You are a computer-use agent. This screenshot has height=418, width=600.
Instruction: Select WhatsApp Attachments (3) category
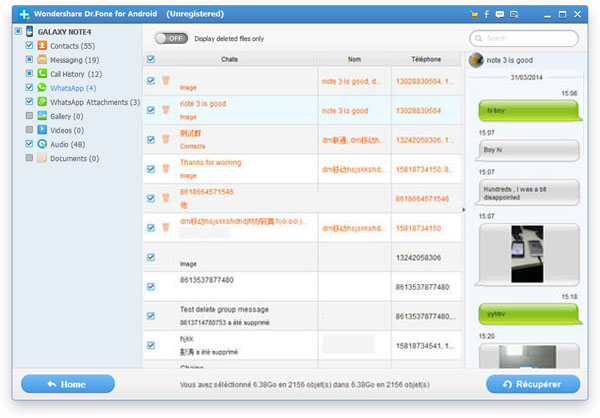coord(95,102)
